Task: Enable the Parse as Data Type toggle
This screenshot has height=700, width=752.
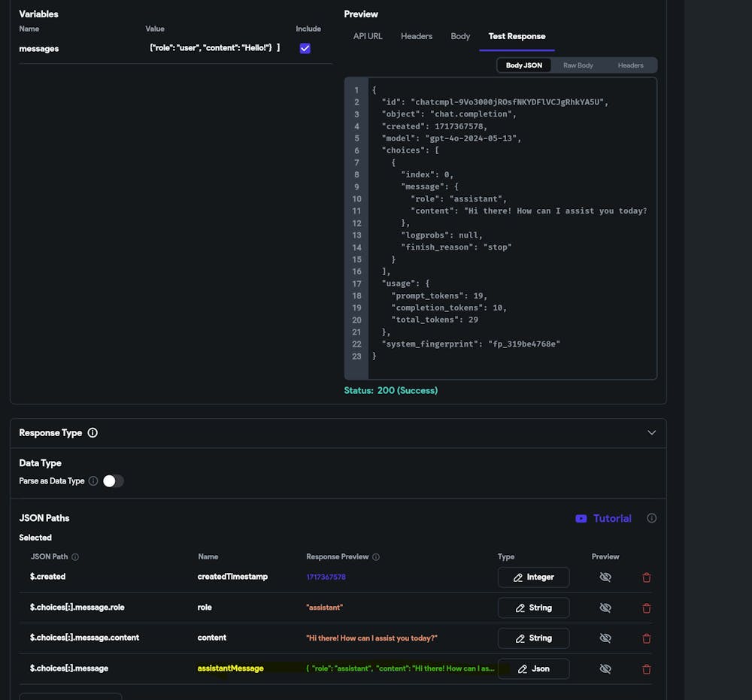Action: 113,481
